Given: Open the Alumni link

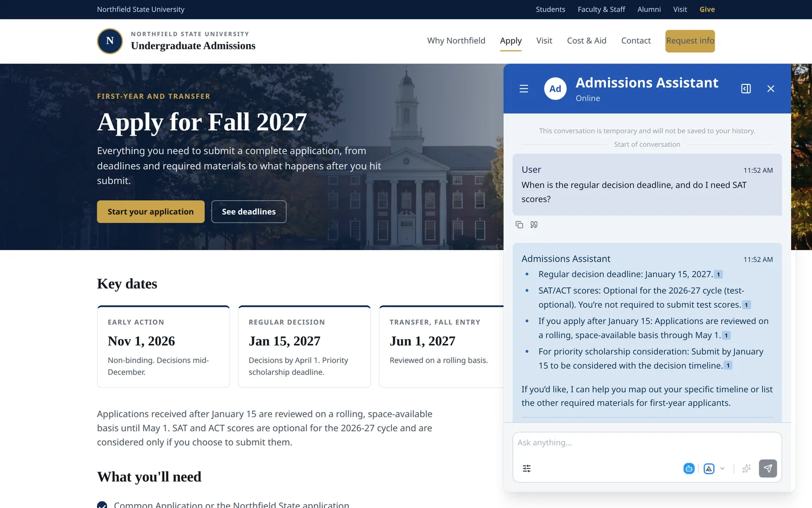Looking at the screenshot, I should click(649, 10).
